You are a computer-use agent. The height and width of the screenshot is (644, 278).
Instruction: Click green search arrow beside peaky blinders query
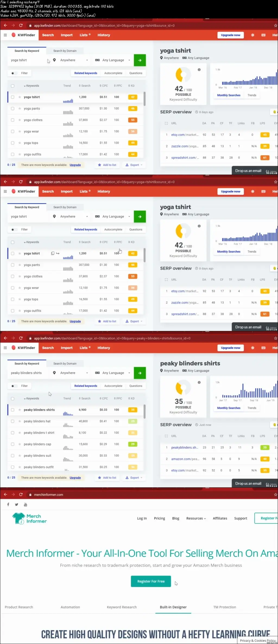point(140,373)
